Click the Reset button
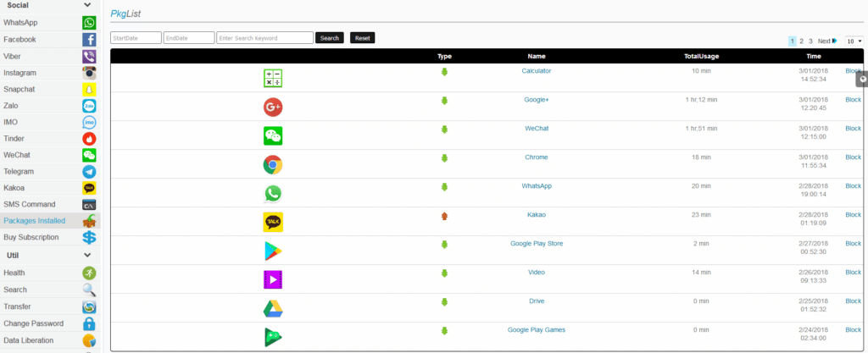This screenshot has width=868, height=353. pos(363,37)
